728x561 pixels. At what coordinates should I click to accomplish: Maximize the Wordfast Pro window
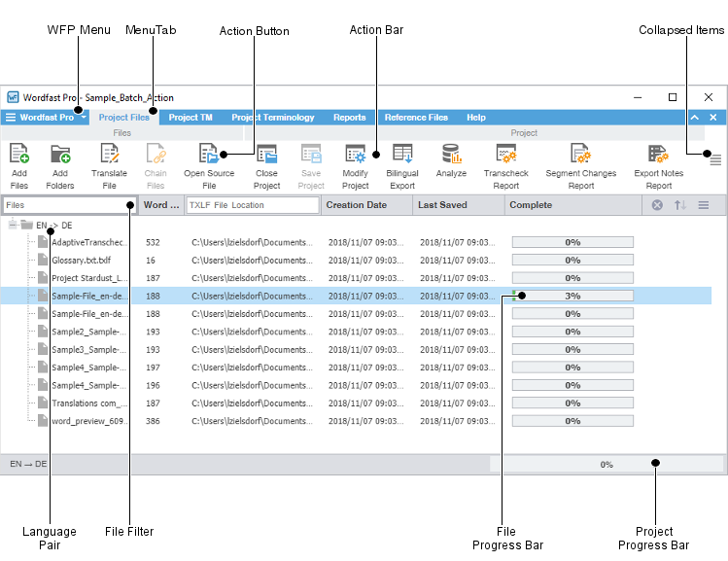tap(673, 97)
